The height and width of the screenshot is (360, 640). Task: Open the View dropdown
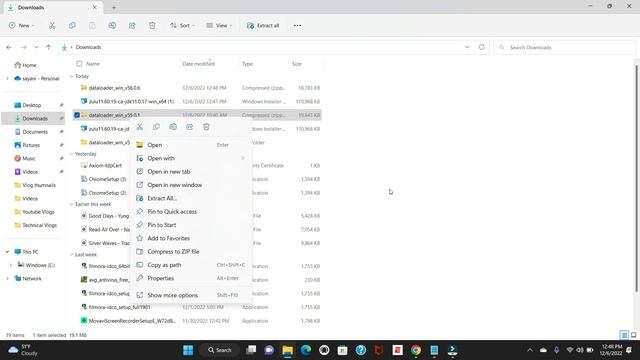219,25
